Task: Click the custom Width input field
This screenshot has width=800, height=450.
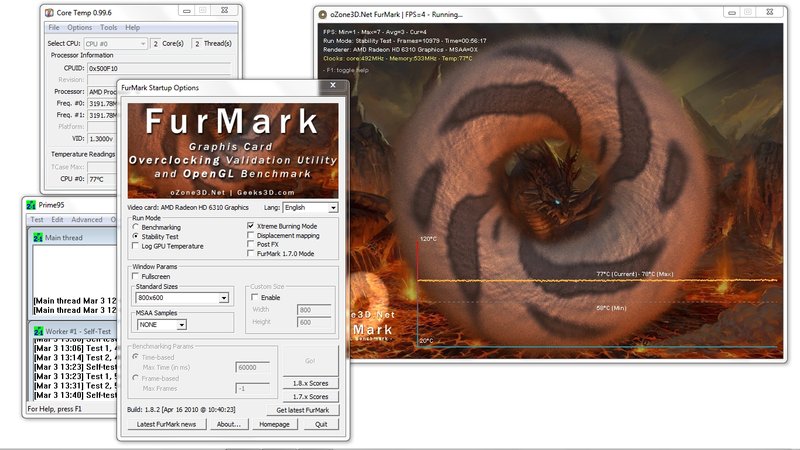Action: coord(314,310)
